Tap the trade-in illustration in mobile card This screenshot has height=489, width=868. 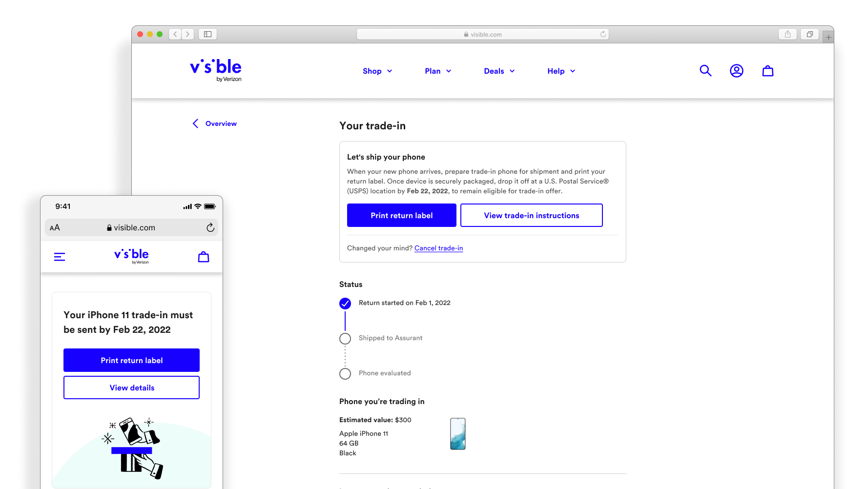point(133,448)
